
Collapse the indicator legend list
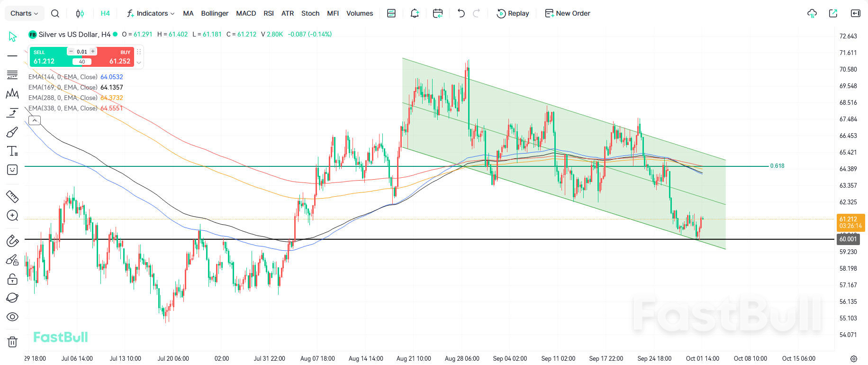coord(35,120)
